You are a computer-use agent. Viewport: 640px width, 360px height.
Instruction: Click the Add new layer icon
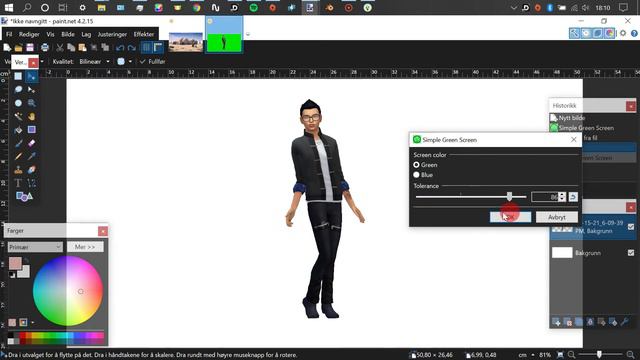(x=556, y=322)
